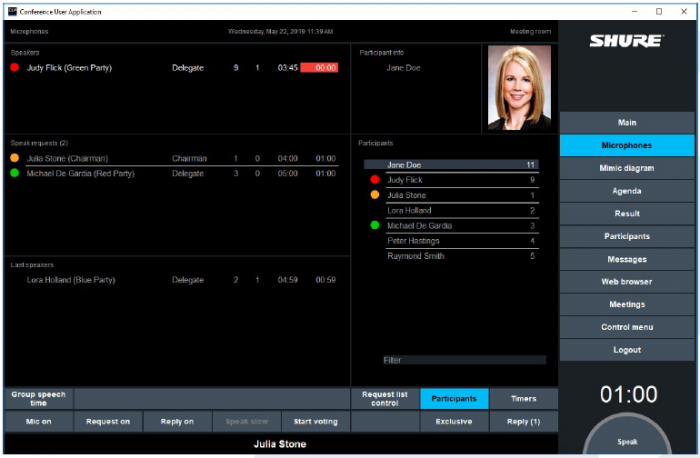
Task: Open the Mimic diagram page
Action: (627, 168)
